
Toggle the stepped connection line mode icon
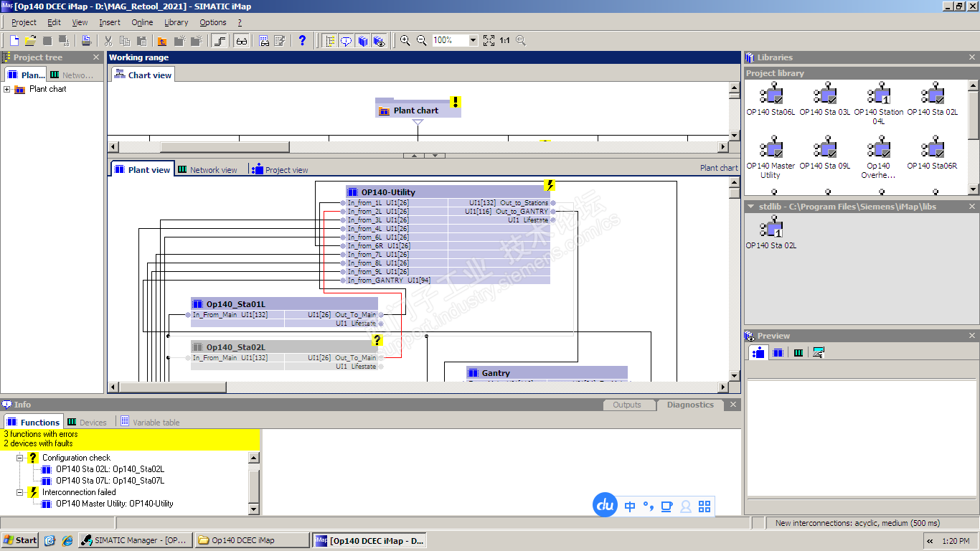click(x=220, y=41)
